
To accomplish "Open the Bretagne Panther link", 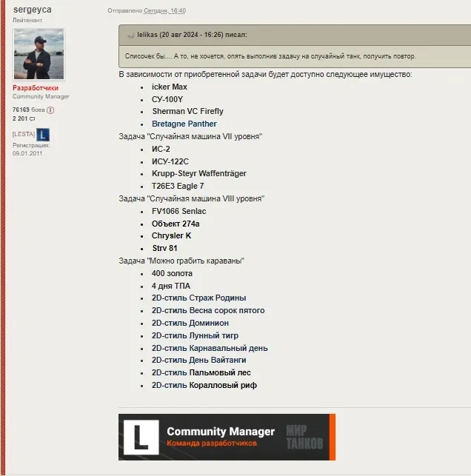I will (184, 124).
